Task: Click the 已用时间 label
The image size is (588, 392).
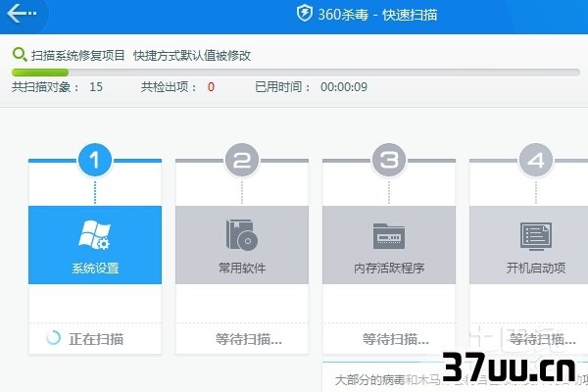Action: coord(282,87)
